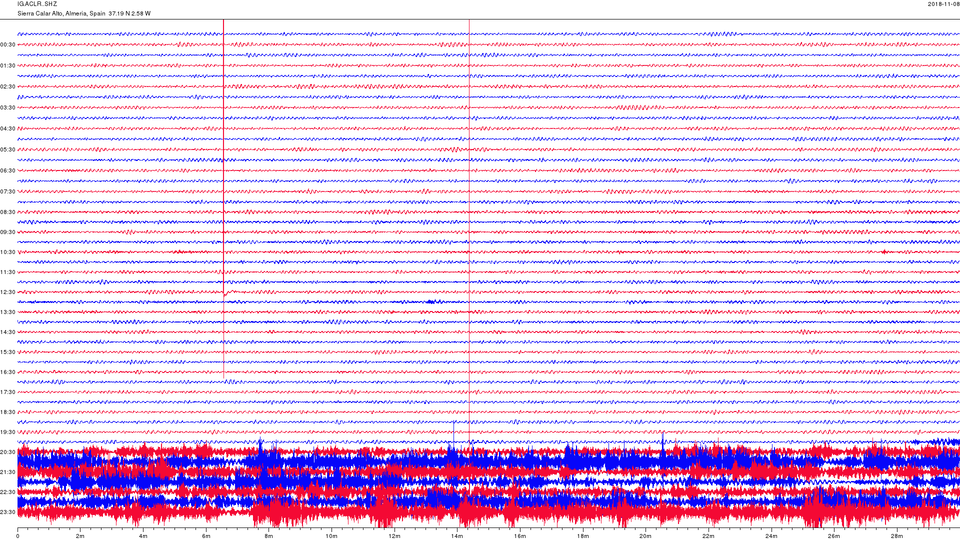Click the 17:30 time row label
Screen dimensions: 960x540
(7, 392)
